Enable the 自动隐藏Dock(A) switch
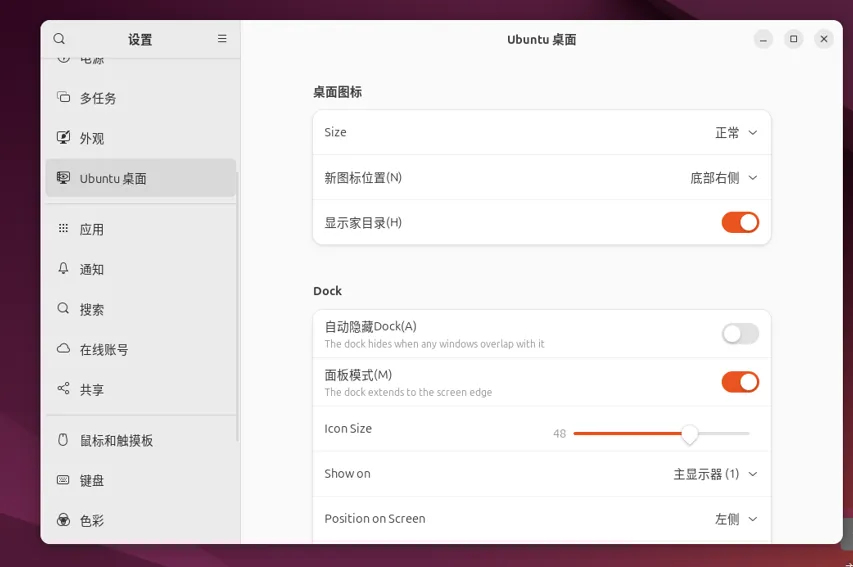 pyautogui.click(x=740, y=334)
